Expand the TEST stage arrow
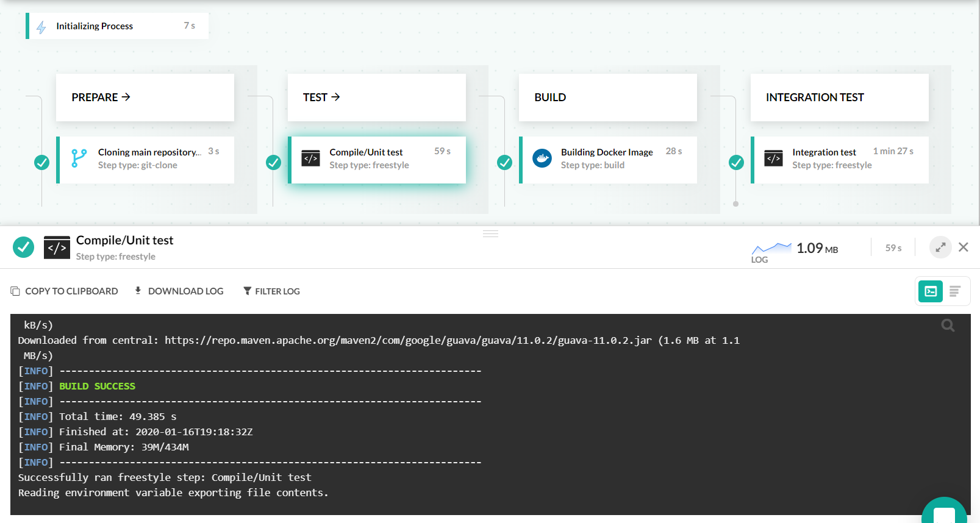 335,97
